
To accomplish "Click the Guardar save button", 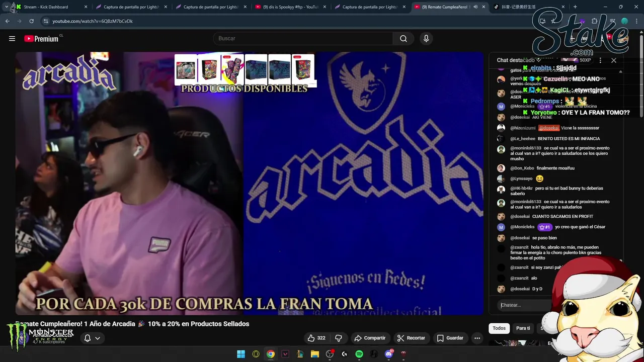I will tap(450, 338).
